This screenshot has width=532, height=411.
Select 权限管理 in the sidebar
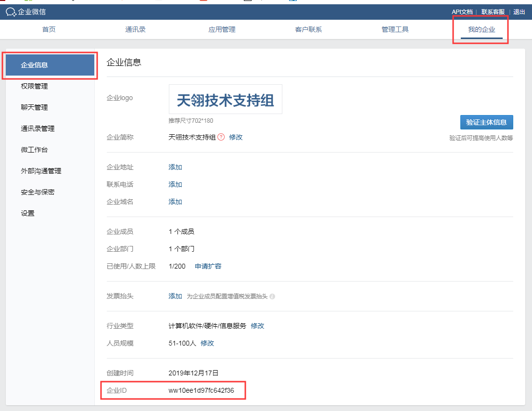click(34, 87)
